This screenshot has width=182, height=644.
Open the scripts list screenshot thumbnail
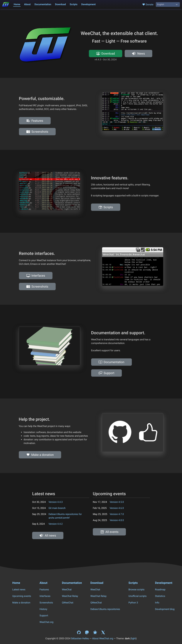(x=50, y=191)
